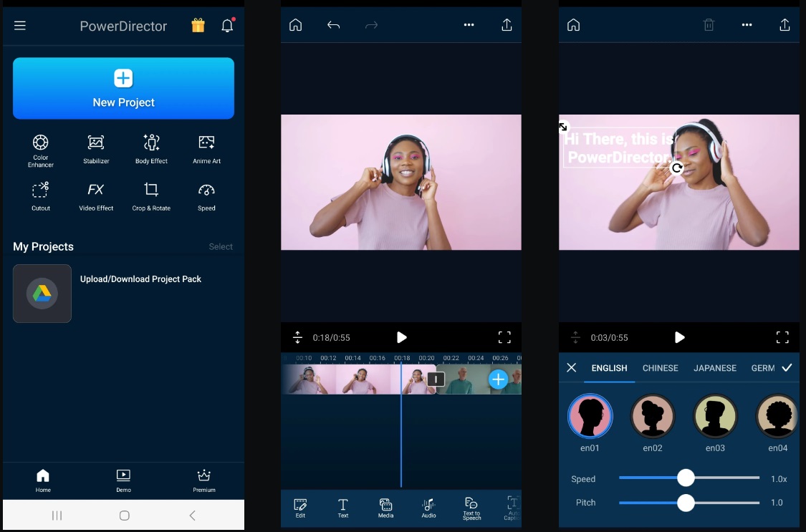
Task: Select the Cutout tool
Action: 40,195
